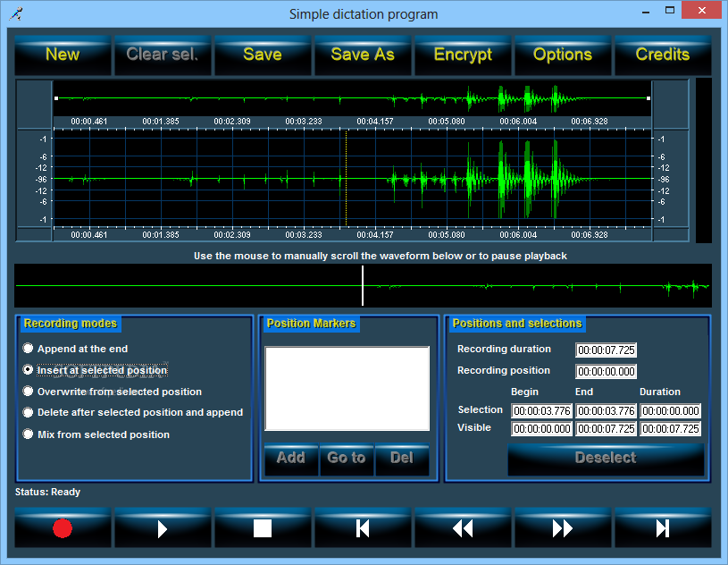Select Append at the end mode
The height and width of the screenshot is (565, 728).
pyautogui.click(x=29, y=349)
